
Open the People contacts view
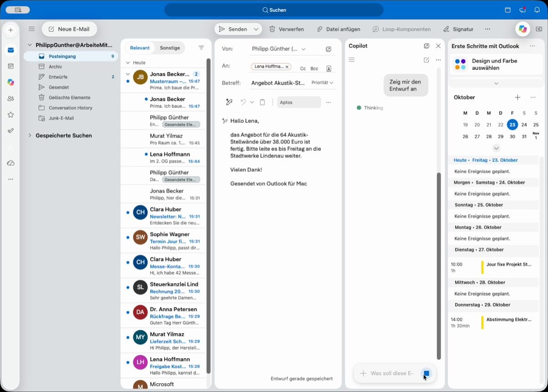[11, 99]
